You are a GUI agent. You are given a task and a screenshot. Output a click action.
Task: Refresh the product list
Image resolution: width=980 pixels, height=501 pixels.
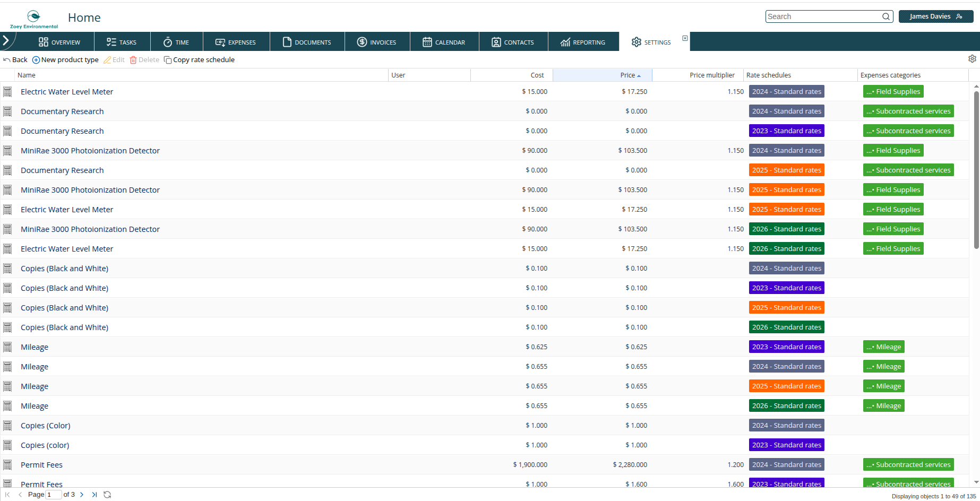(107, 495)
